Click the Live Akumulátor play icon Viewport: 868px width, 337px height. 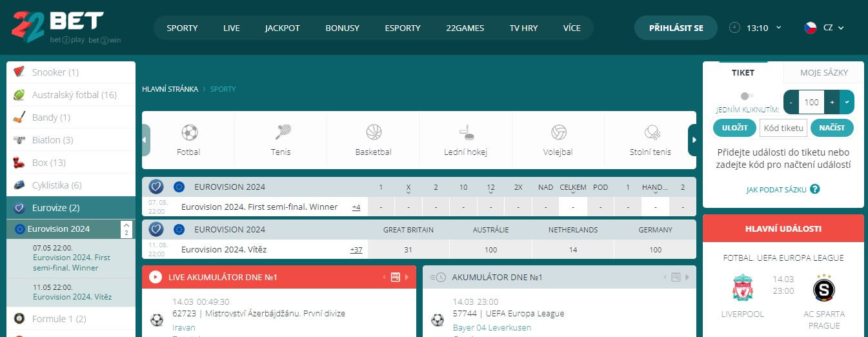click(156, 277)
